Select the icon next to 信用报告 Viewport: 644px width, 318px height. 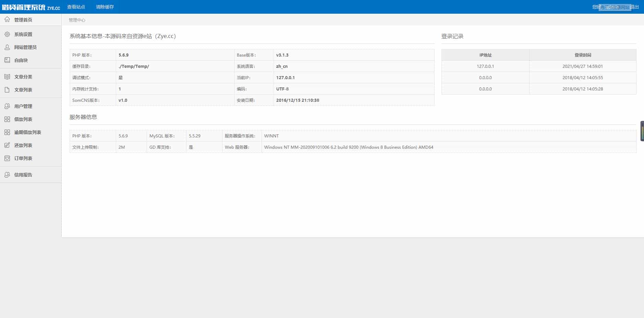[x=7, y=175]
